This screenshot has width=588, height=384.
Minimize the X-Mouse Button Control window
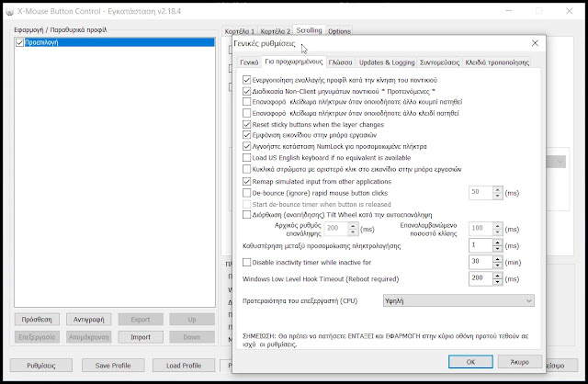click(508, 11)
